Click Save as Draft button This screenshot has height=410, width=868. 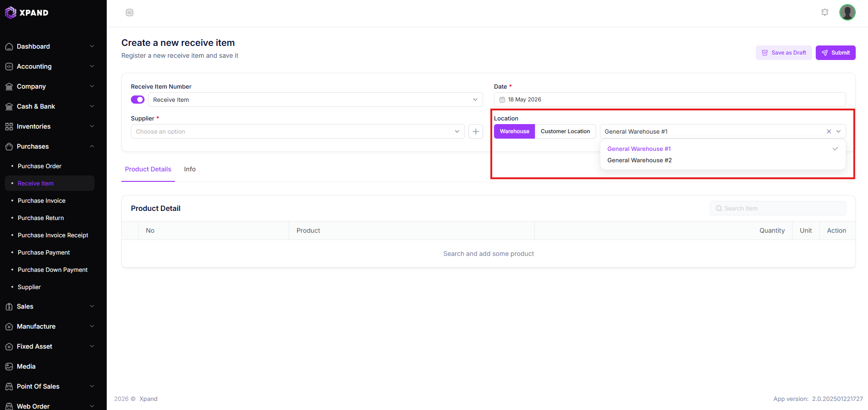783,53
